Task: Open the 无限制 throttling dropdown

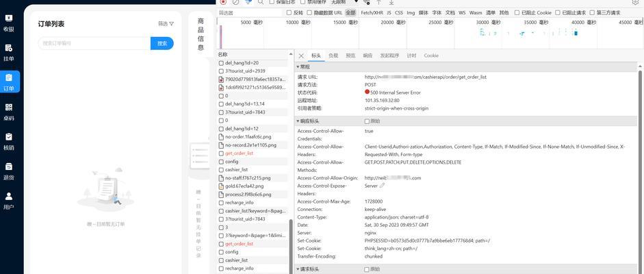Action: [x=345, y=1]
